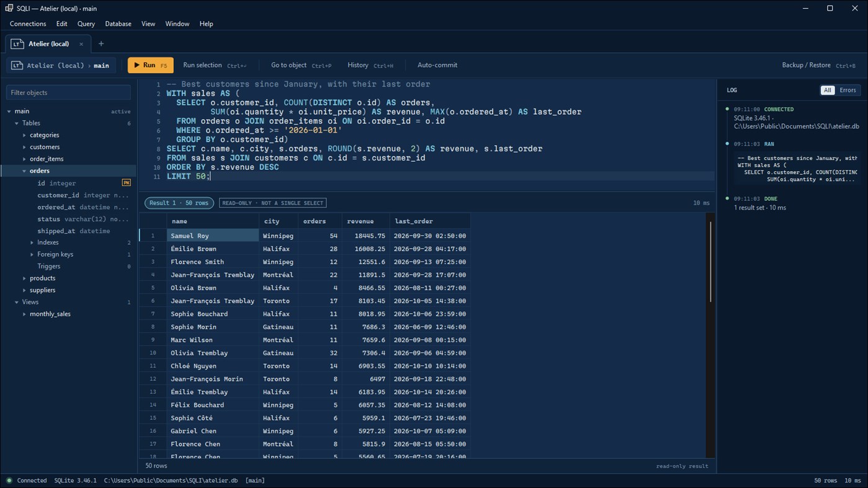Expand the Indexes node under orders

point(32,242)
